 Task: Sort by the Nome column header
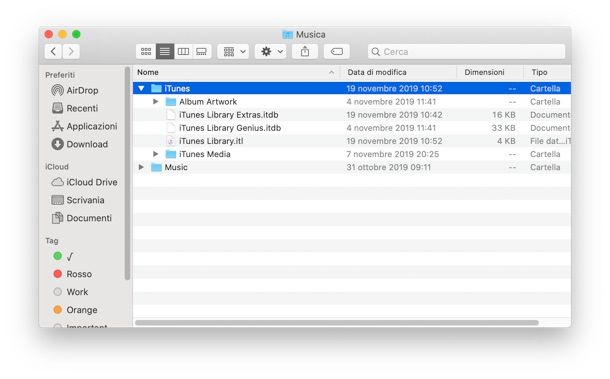(x=236, y=72)
